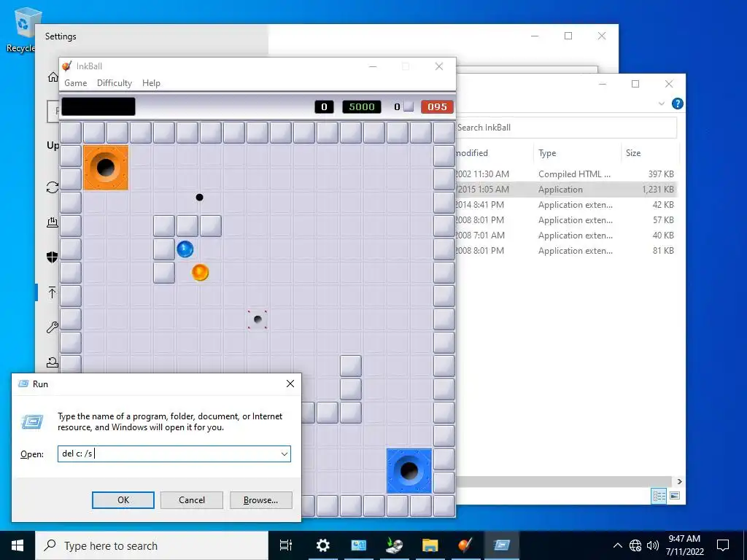
Task: Open the volume speaker tray icon
Action: tap(652, 545)
